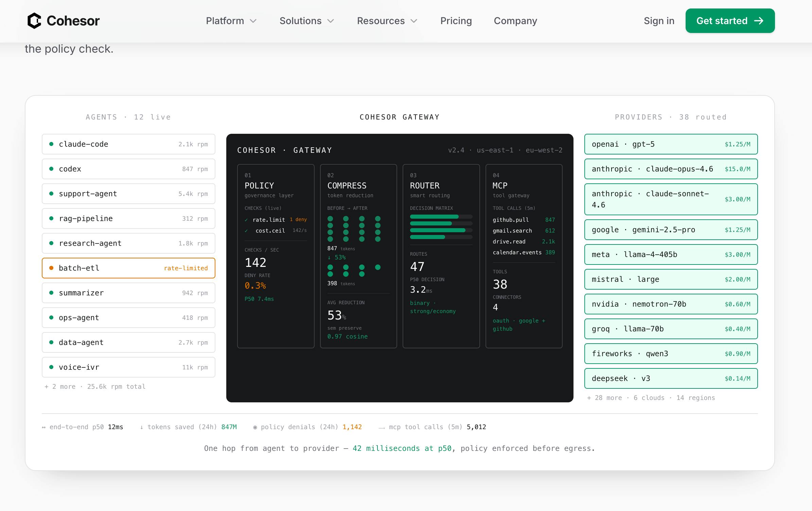Click the Cohesor brand name

pyautogui.click(x=73, y=21)
